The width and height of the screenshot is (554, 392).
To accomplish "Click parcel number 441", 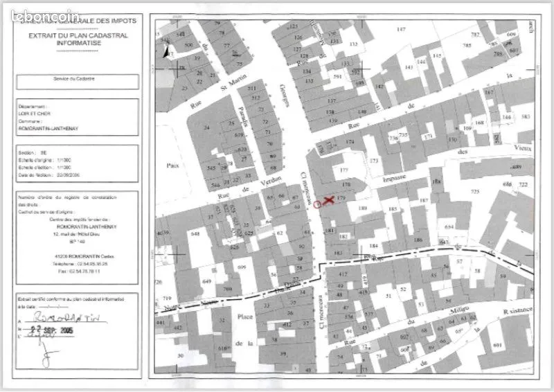I will (160, 322).
